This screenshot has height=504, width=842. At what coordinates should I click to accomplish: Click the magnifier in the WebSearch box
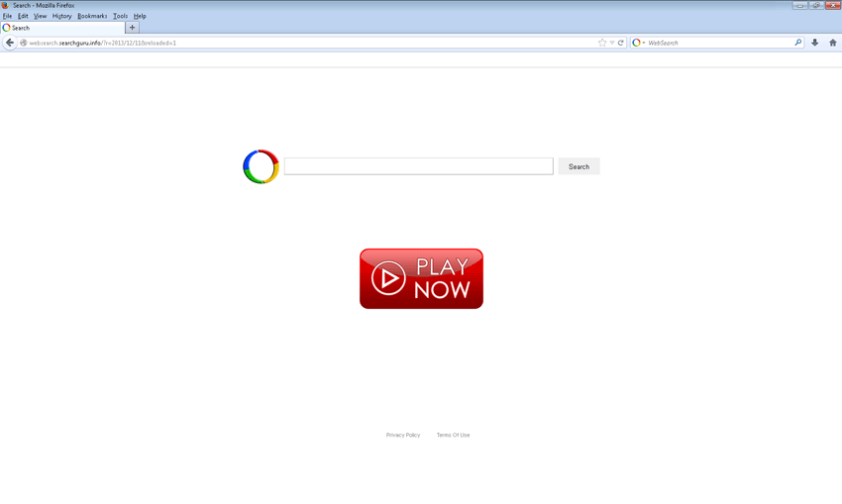797,43
